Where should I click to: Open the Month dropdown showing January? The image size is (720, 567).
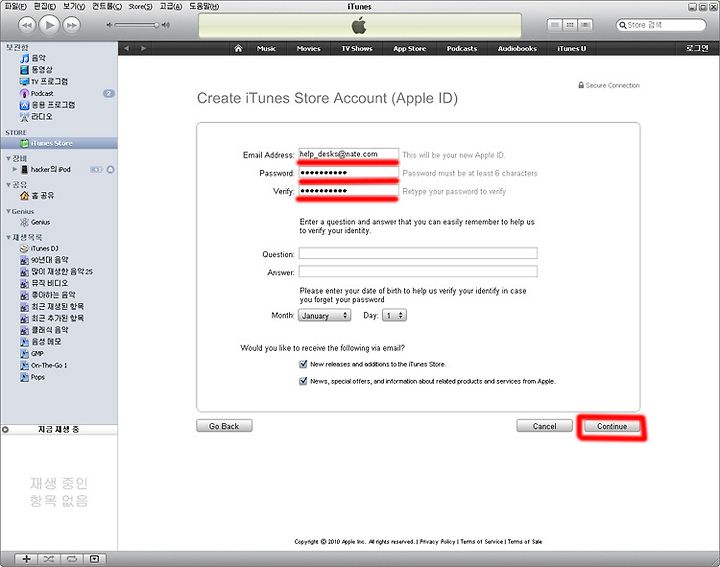(x=325, y=315)
